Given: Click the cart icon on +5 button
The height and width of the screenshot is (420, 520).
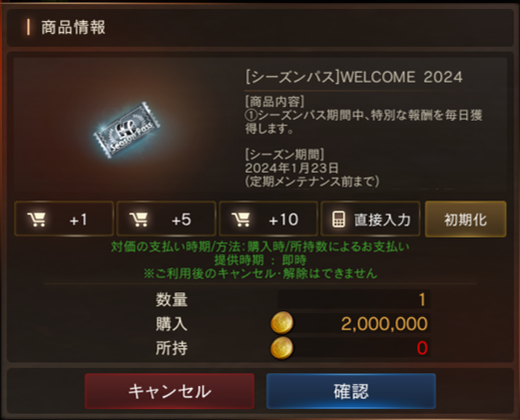Looking at the screenshot, I should [x=139, y=219].
